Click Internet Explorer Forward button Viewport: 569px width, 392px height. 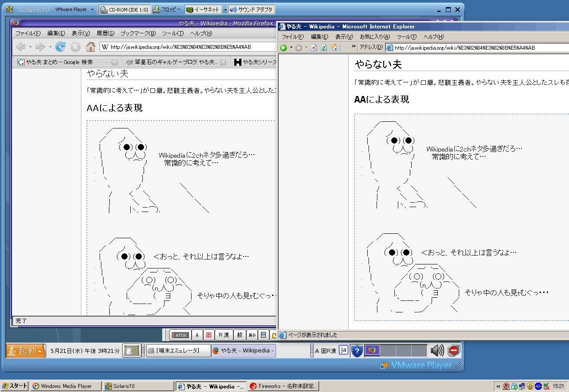299,48
